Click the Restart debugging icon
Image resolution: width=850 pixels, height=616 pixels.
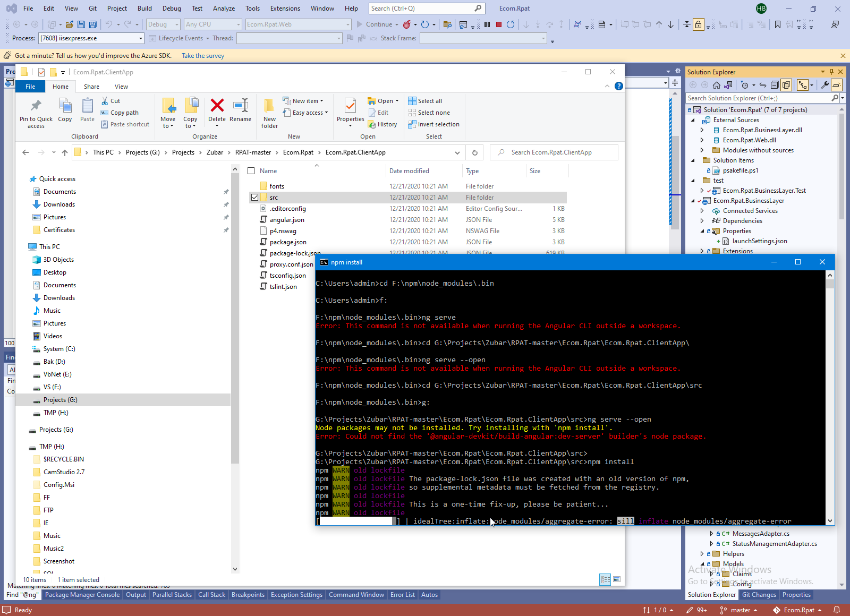pos(510,24)
